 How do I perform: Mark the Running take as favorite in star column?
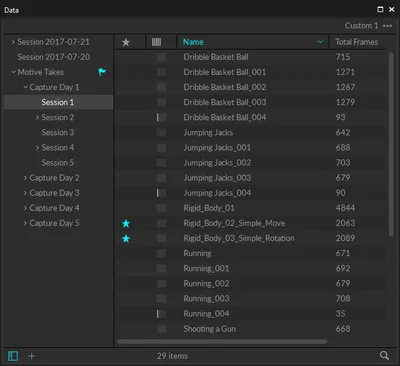[126, 253]
